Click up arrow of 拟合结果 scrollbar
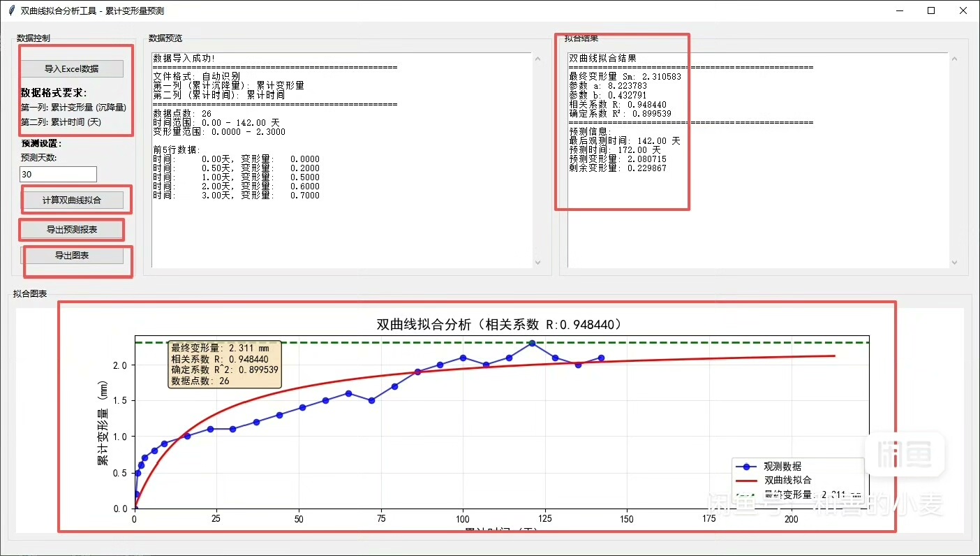The image size is (980, 556). pyautogui.click(x=954, y=59)
